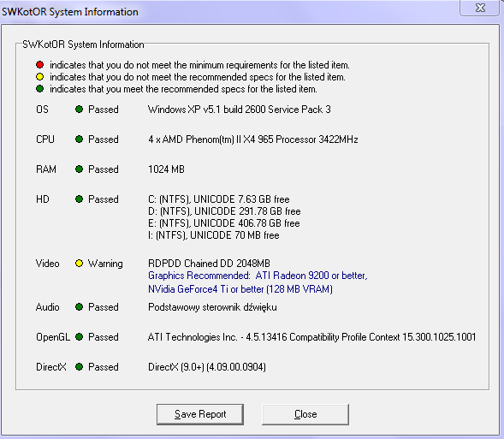Viewport: 504px width, 439px height.
Task: Click the 'SWKotOR System Information' group box caption
Action: (83, 44)
